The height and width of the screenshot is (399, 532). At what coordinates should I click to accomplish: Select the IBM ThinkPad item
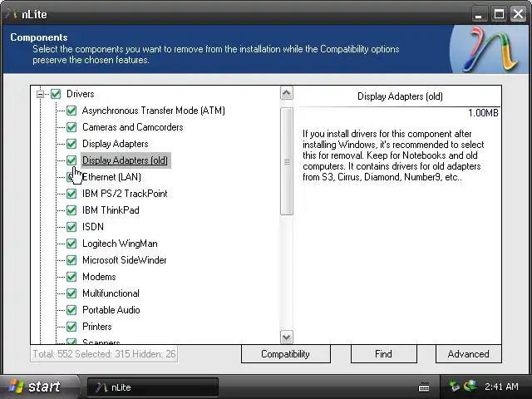click(x=111, y=210)
